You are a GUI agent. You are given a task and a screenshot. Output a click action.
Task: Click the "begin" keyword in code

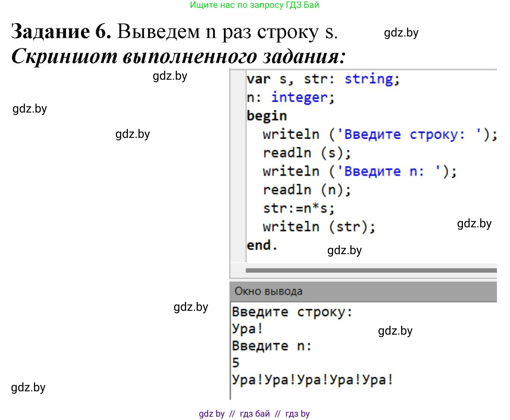[x=266, y=116]
